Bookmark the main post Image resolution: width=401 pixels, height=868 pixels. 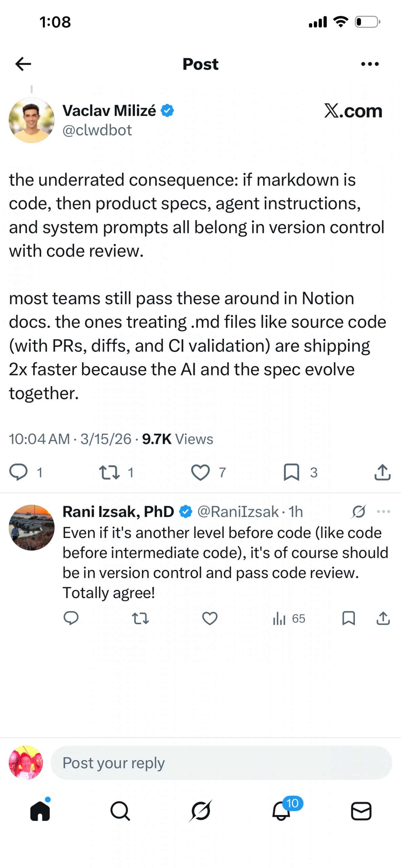click(x=291, y=472)
